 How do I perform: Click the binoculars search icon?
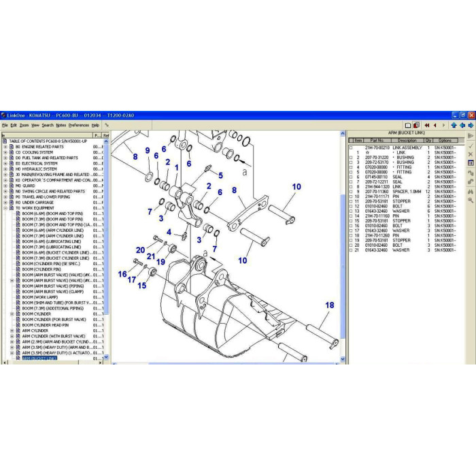pyautogui.click(x=471, y=192)
